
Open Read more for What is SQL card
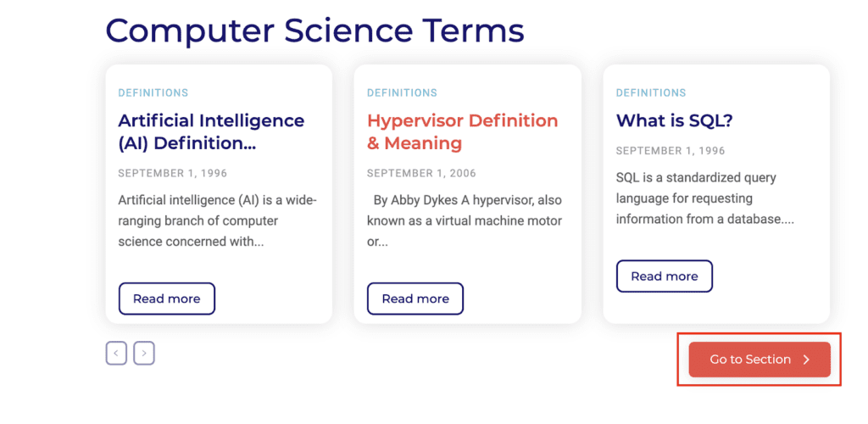click(x=665, y=276)
